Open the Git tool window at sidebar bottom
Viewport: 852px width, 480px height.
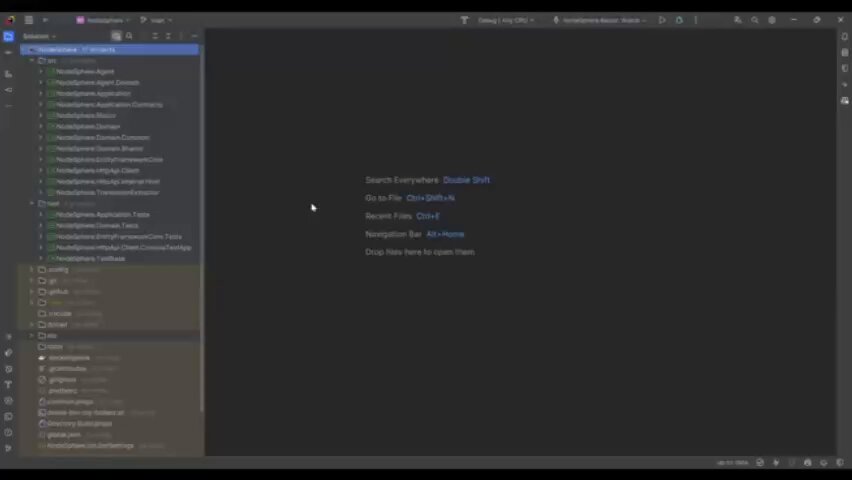click(8, 448)
